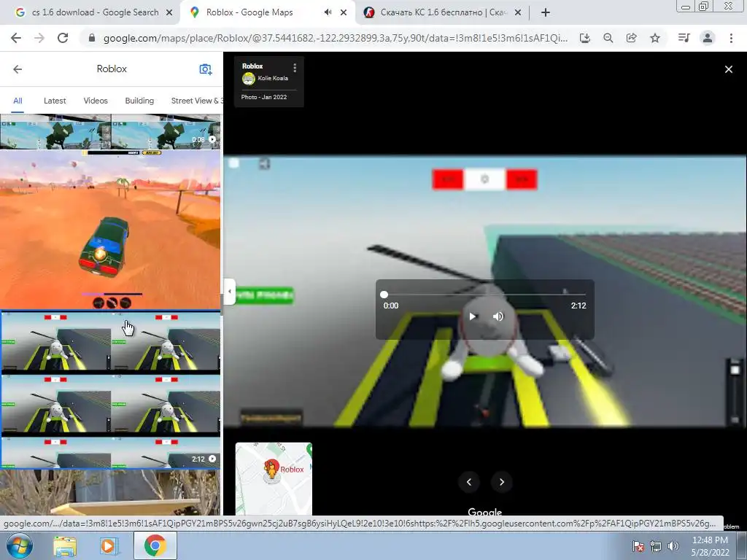
Task: Select the Latest photos tab
Action: pos(55,101)
